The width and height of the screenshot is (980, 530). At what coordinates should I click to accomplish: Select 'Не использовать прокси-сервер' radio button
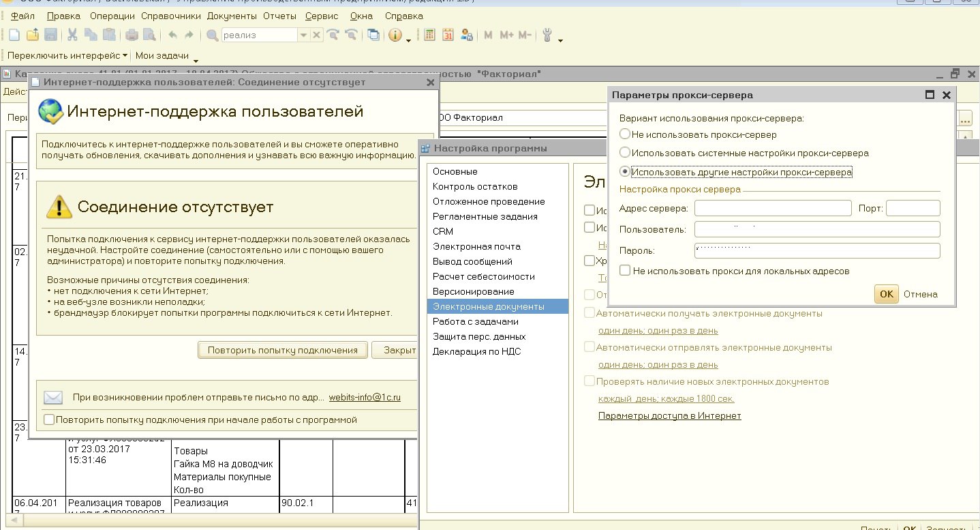pyautogui.click(x=624, y=135)
